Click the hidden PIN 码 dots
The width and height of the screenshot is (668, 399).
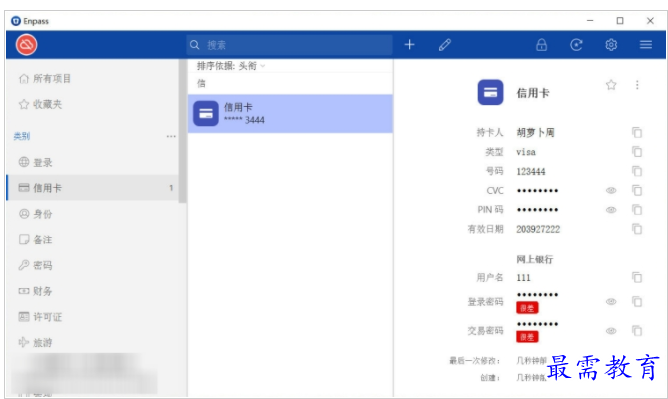tap(537, 210)
